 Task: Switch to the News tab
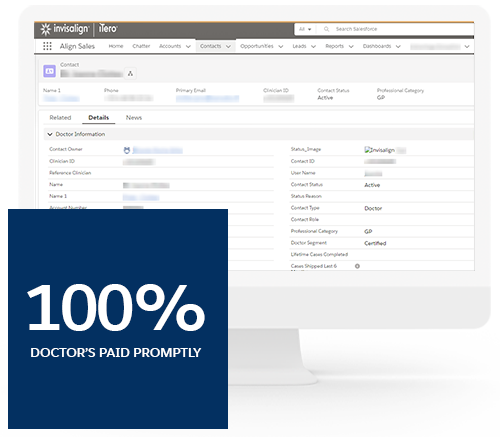click(134, 117)
